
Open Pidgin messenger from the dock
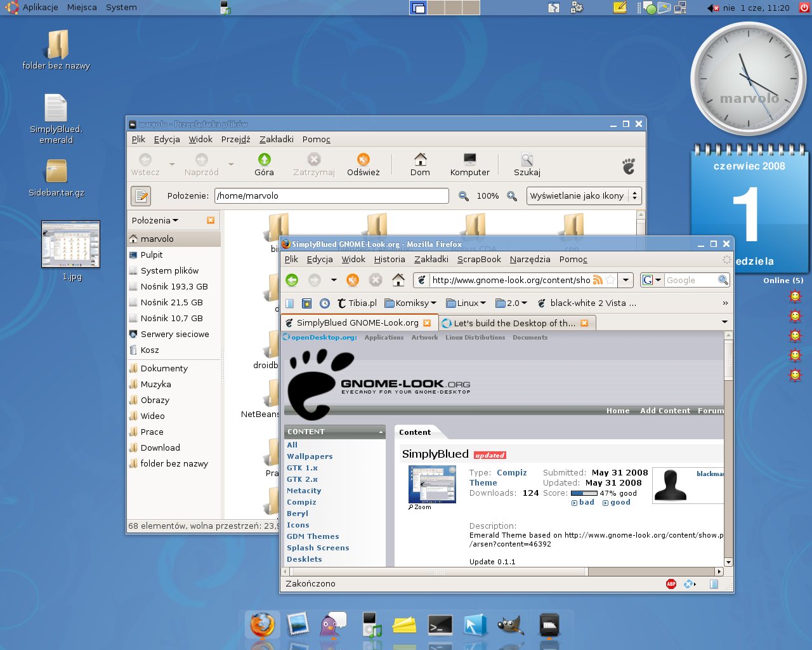point(332,625)
